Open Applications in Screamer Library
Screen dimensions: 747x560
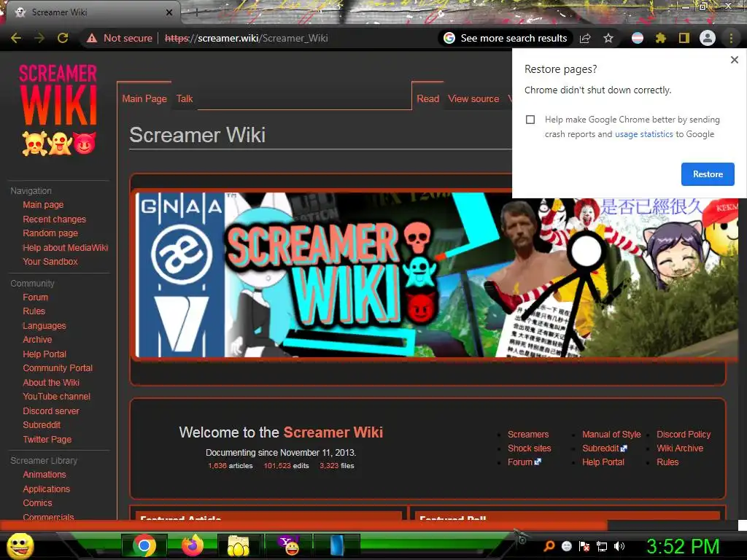click(x=46, y=489)
